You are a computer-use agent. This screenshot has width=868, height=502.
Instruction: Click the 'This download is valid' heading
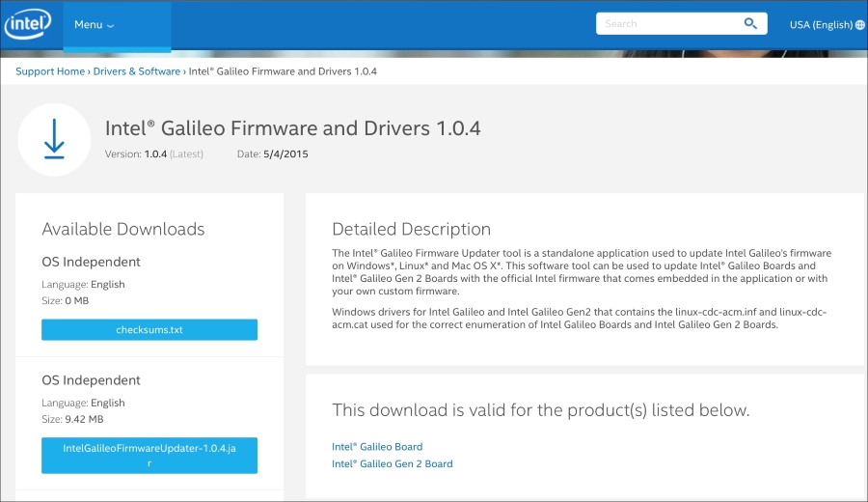pos(541,410)
